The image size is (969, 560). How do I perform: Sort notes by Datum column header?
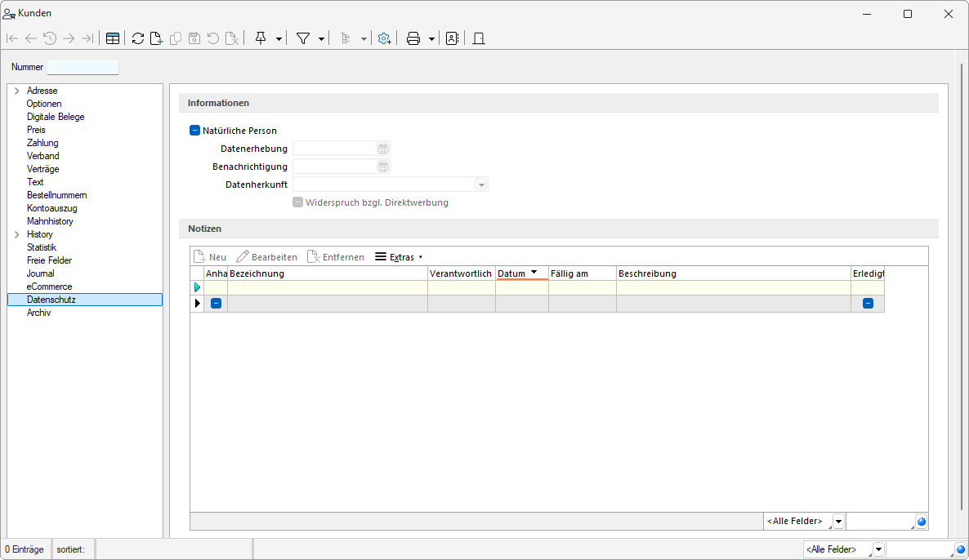click(521, 273)
